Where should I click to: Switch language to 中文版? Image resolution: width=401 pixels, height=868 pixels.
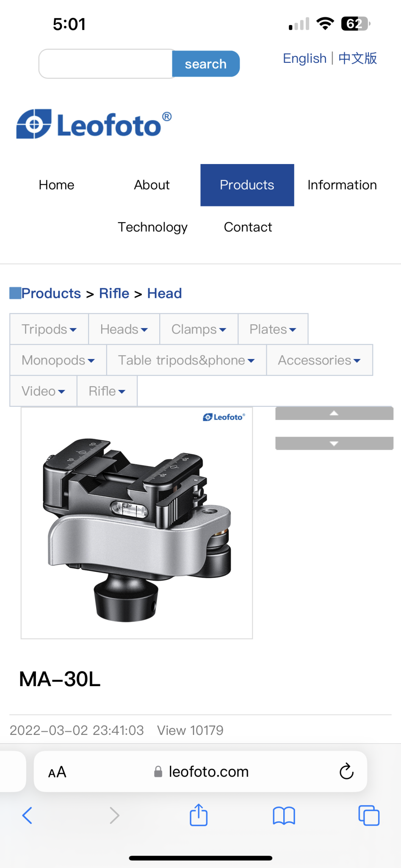pyautogui.click(x=358, y=58)
